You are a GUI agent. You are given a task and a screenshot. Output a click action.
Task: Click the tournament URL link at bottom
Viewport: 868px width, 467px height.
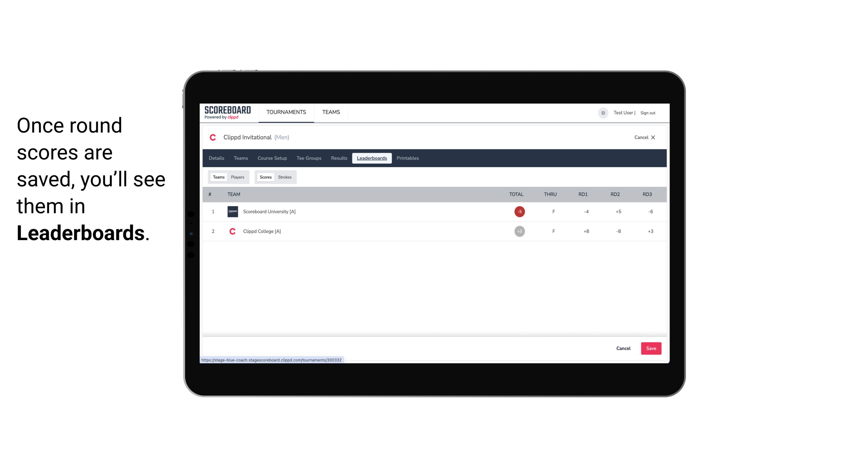(x=272, y=359)
